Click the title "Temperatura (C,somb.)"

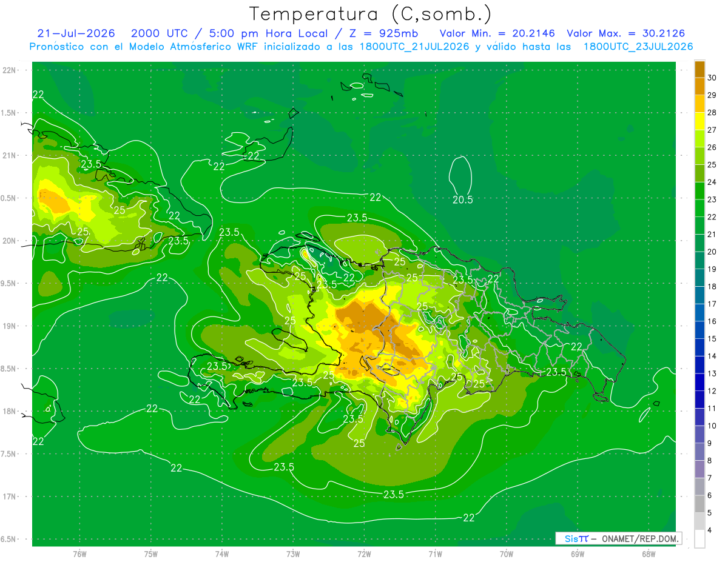371,14
